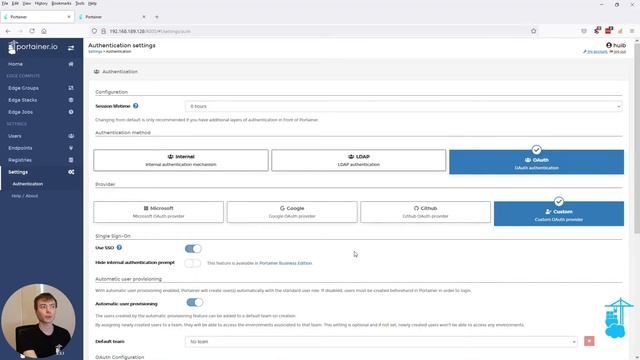The width and height of the screenshot is (640, 360).
Task: Click the padlock site info icon
Action: click(103, 31)
